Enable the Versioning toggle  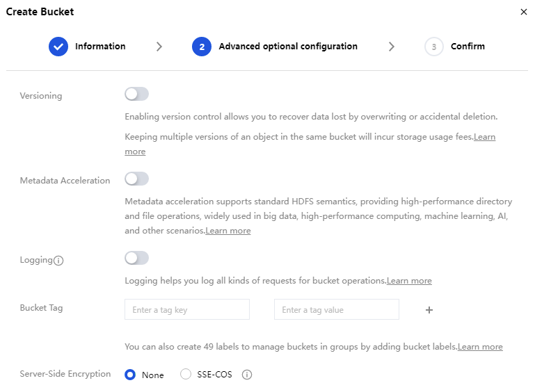click(136, 95)
